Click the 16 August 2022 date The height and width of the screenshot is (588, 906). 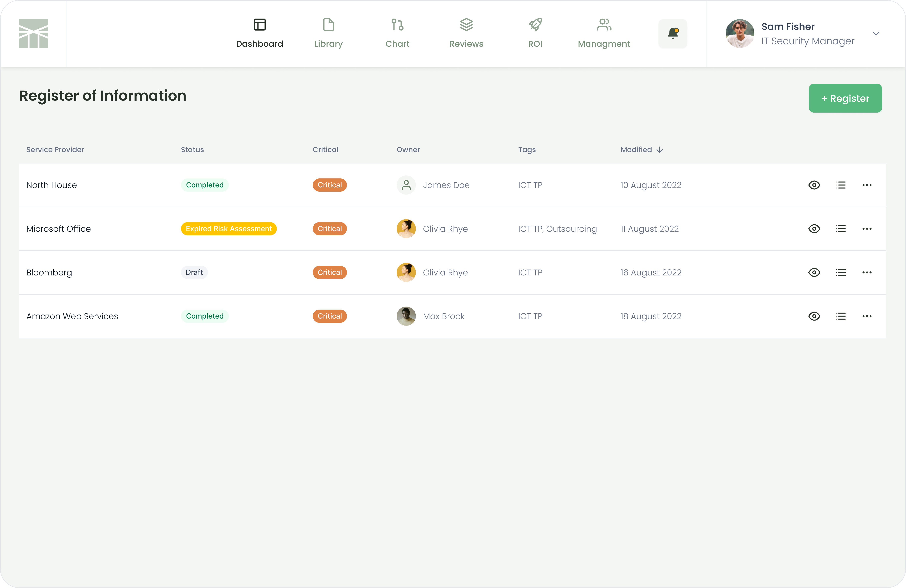(651, 273)
